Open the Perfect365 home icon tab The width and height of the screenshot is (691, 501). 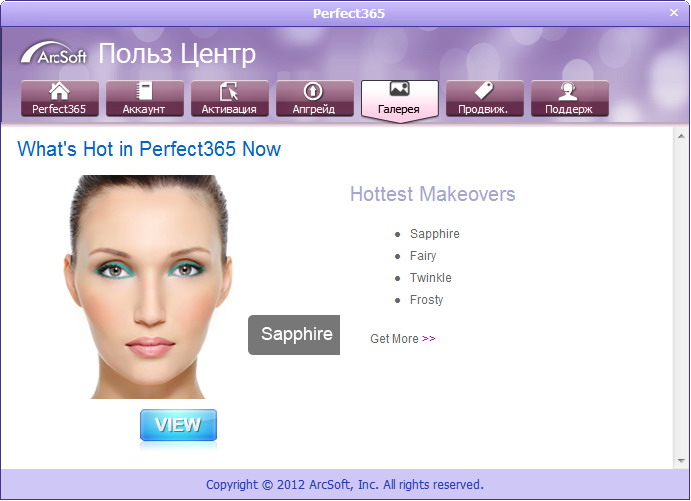59,91
